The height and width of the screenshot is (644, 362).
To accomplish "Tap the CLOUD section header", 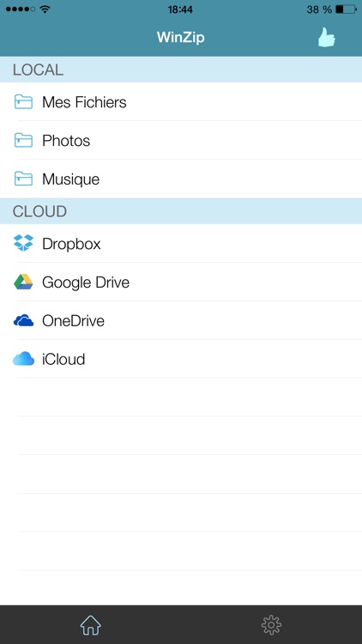I will (x=181, y=211).
